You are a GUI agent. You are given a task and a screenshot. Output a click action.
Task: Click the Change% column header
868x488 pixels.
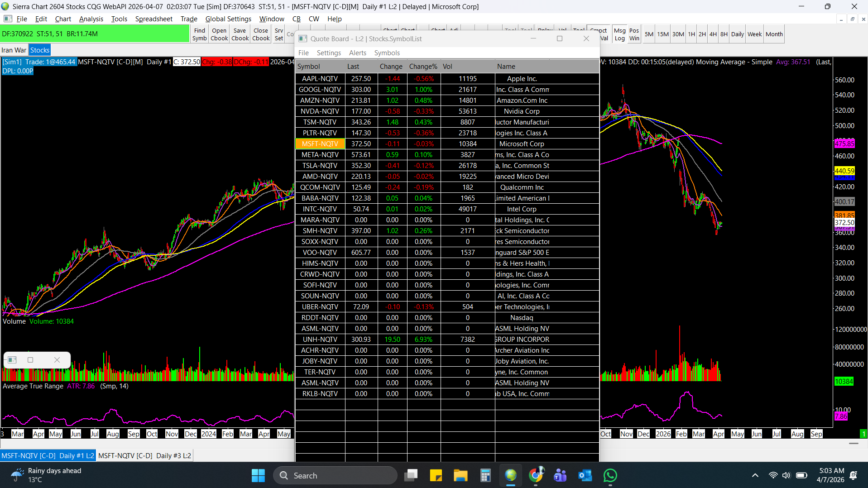[x=423, y=67]
